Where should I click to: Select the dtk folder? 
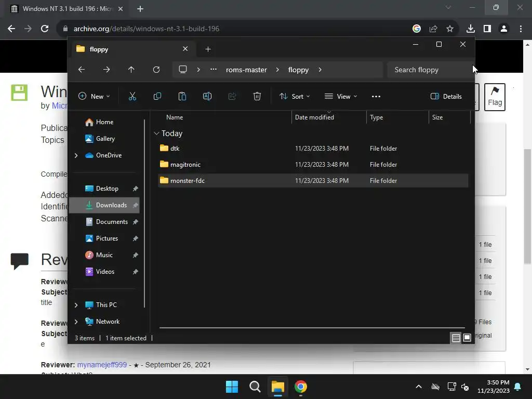pyautogui.click(x=313, y=148)
